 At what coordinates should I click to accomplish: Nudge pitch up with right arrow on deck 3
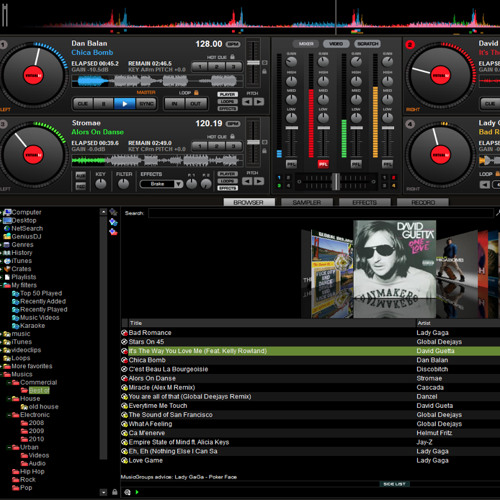tap(259, 181)
